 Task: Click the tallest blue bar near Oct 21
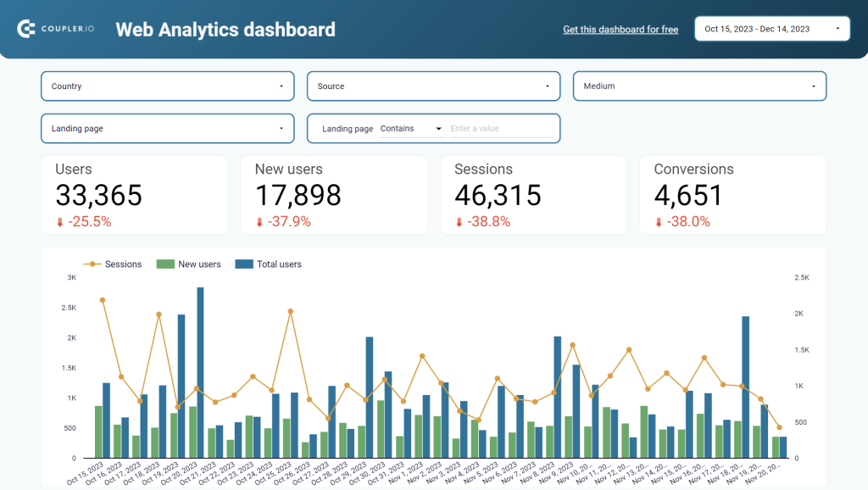tap(201, 373)
